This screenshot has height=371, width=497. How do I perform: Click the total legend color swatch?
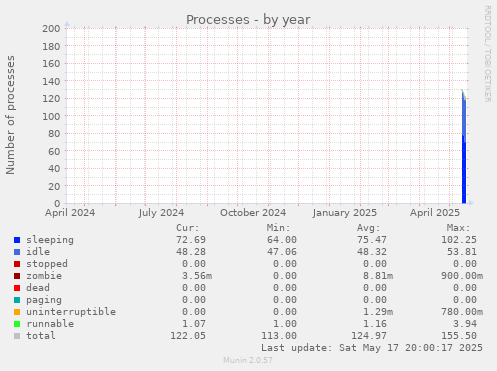click(x=17, y=336)
